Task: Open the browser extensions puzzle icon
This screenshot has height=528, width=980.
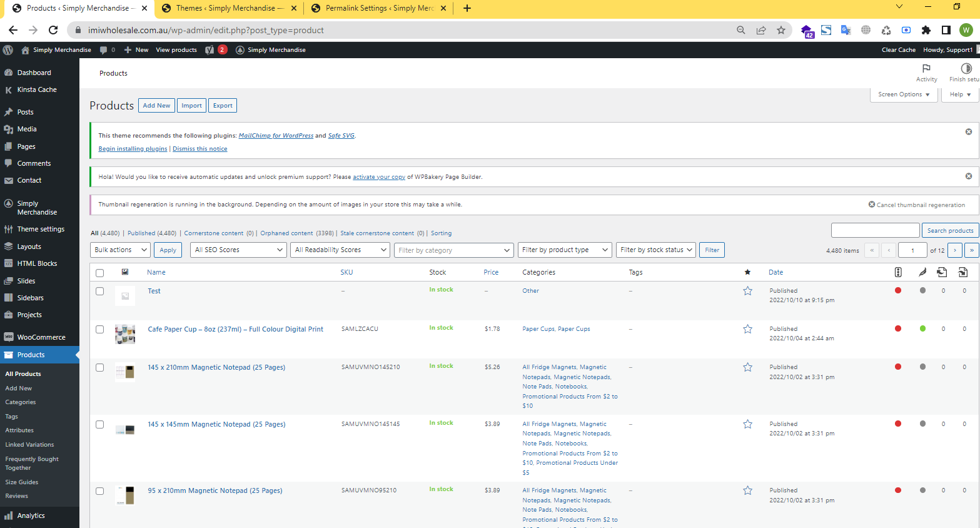Action: (x=926, y=30)
